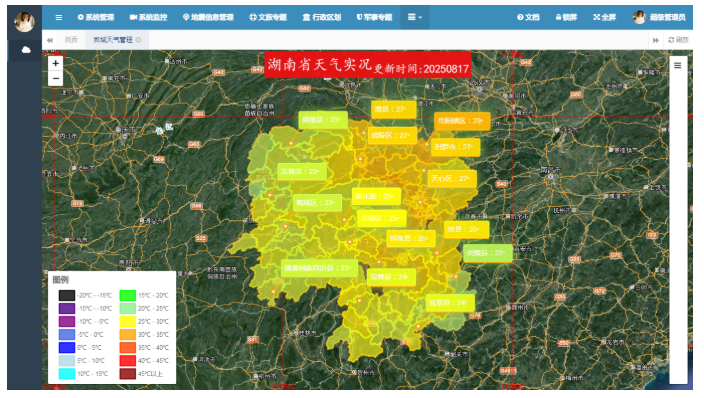Click the light blue -5℃ to 0℃ swatch
The height and width of the screenshot is (398, 704).
coord(67,335)
